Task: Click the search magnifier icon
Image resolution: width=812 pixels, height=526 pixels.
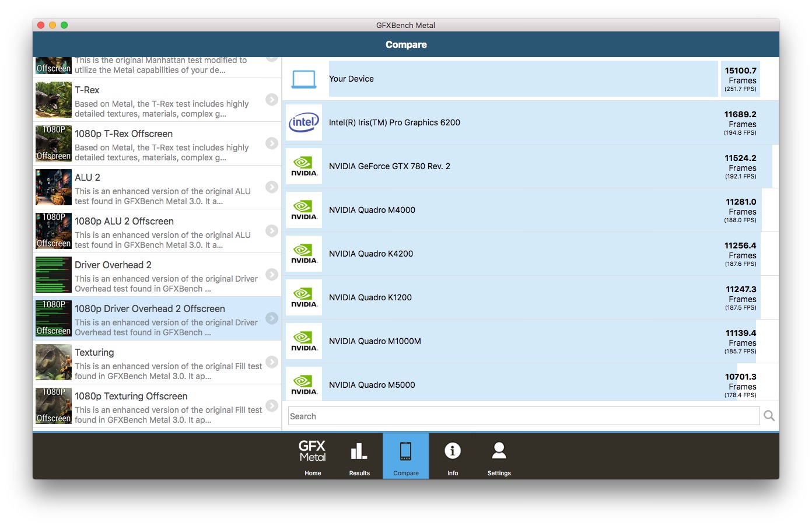Action: (x=769, y=416)
